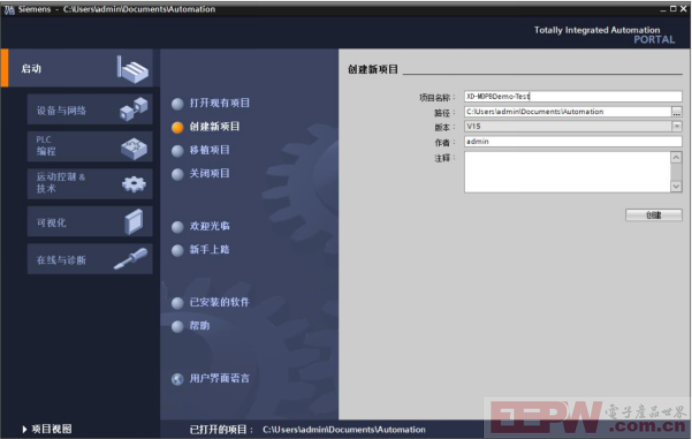This screenshot has height=439, width=692.
Task: Click the globe icon for user interface language
Action: point(177,379)
